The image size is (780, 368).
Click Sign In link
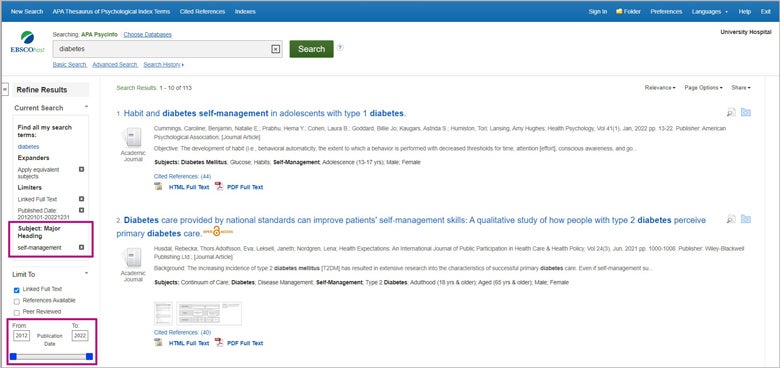(597, 11)
